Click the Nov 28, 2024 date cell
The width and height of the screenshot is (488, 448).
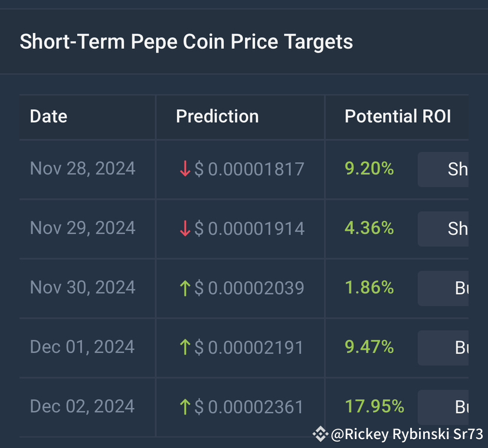[83, 169]
